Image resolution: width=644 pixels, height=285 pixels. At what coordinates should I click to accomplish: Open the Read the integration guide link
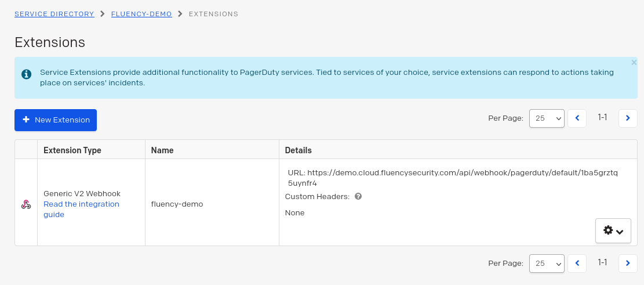[x=81, y=210]
